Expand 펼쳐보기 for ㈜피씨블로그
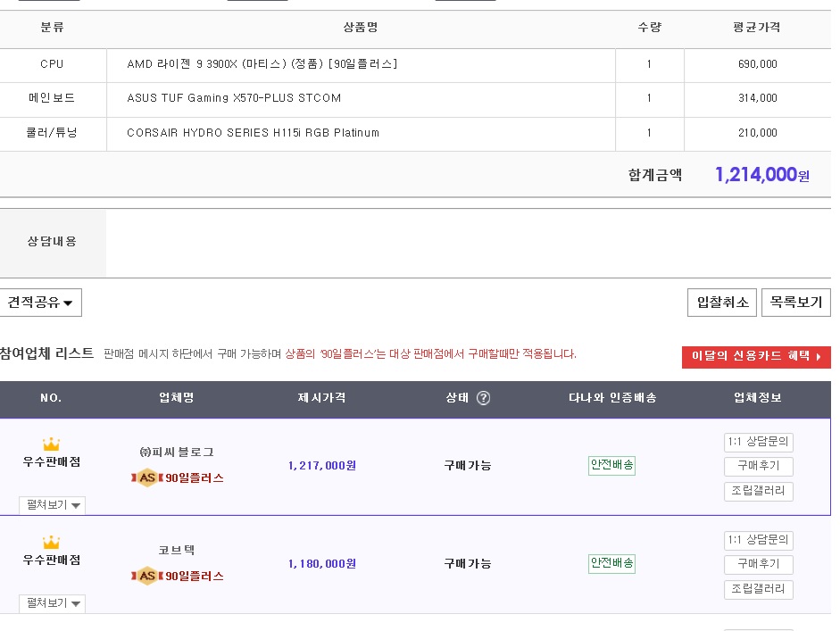 [x=52, y=505]
